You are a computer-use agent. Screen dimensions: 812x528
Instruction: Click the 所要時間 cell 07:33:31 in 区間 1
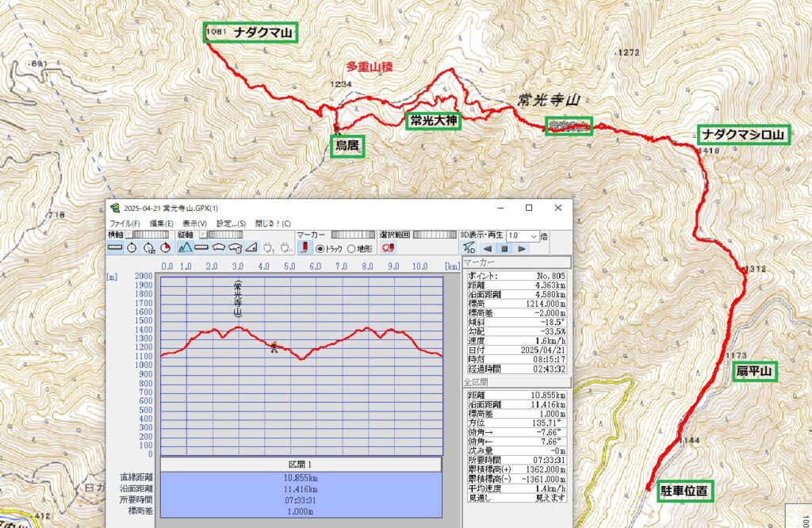[x=301, y=500]
